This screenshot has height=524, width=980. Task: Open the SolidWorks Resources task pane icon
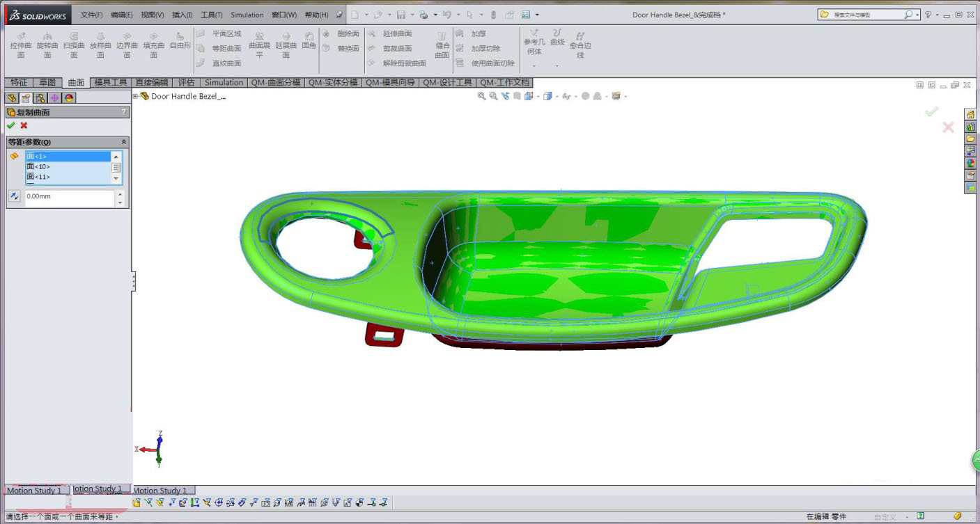970,114
